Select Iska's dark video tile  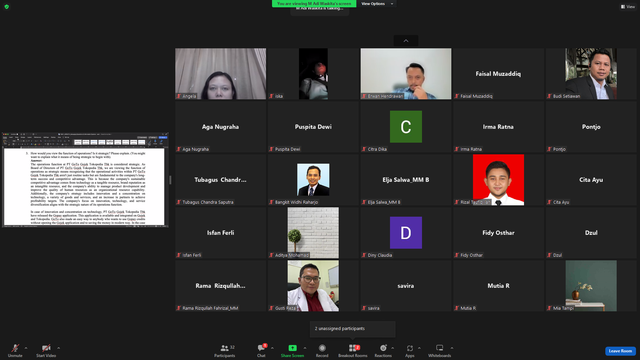coord(313,74)
